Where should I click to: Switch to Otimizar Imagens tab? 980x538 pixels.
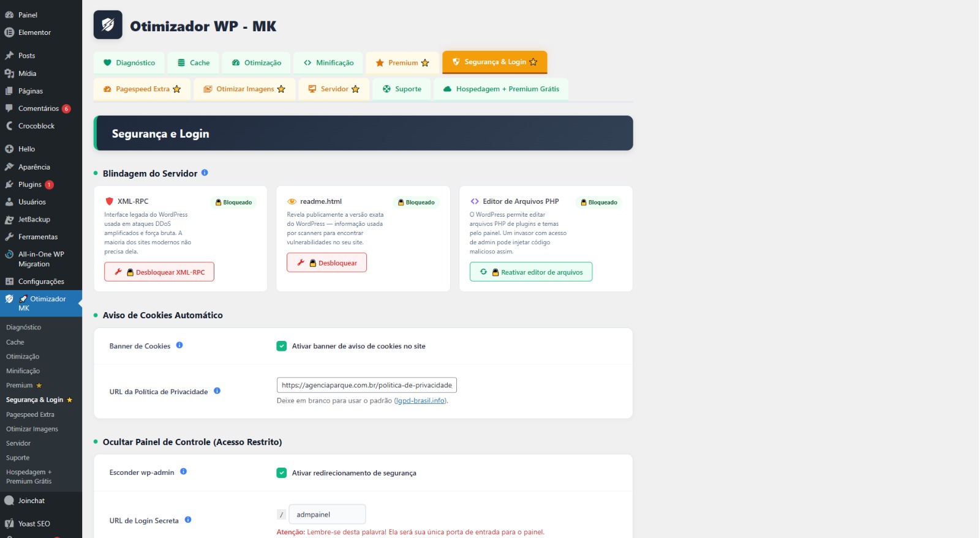tap(244, 89)
